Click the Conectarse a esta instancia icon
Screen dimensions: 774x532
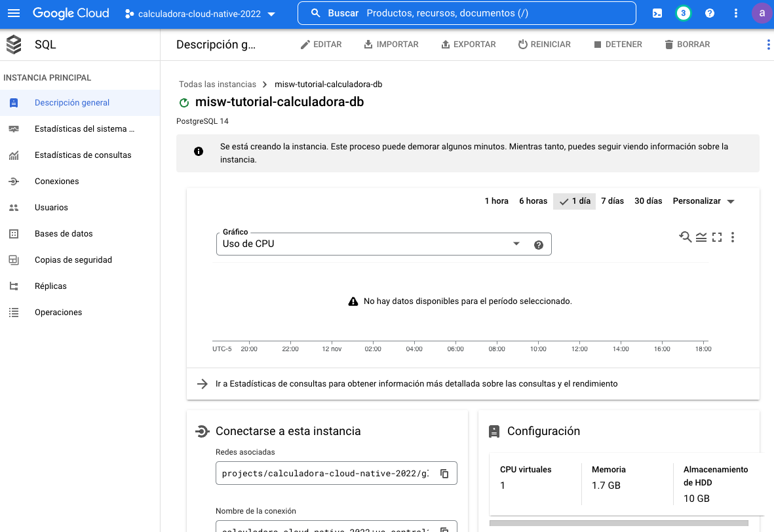click(202, 431)
